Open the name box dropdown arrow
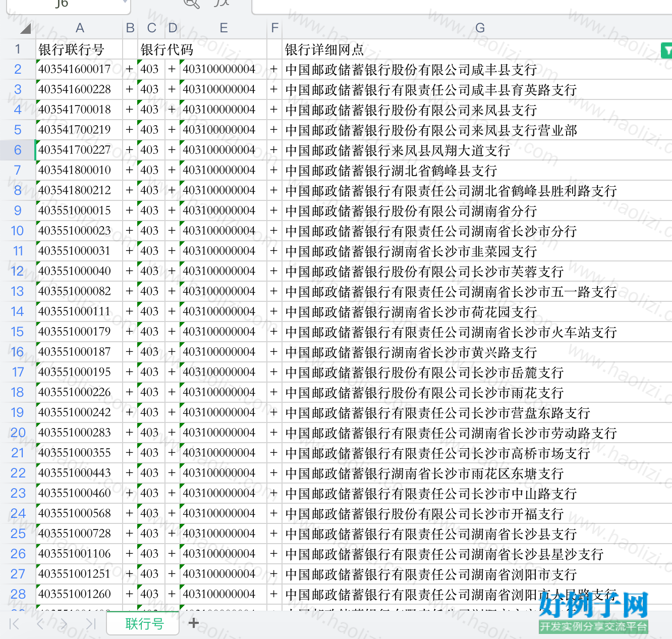The width and height of the screenshot is (672, 639). click(125, 3)
